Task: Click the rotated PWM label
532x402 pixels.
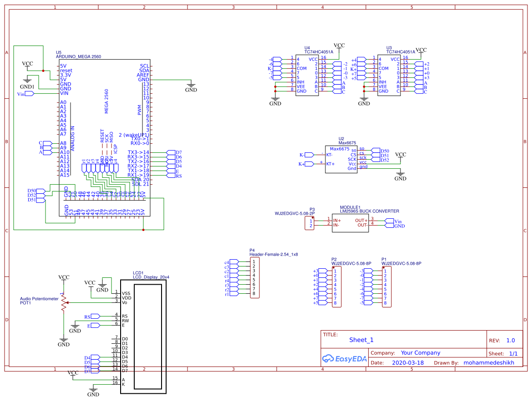Action: pyautogui.click(x=139, y=110)
